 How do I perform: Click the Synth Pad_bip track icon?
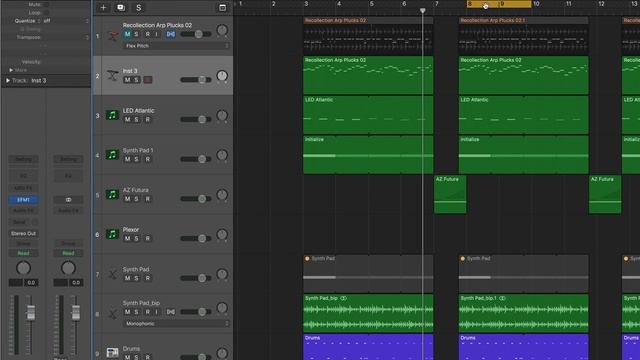click(113, 313)
